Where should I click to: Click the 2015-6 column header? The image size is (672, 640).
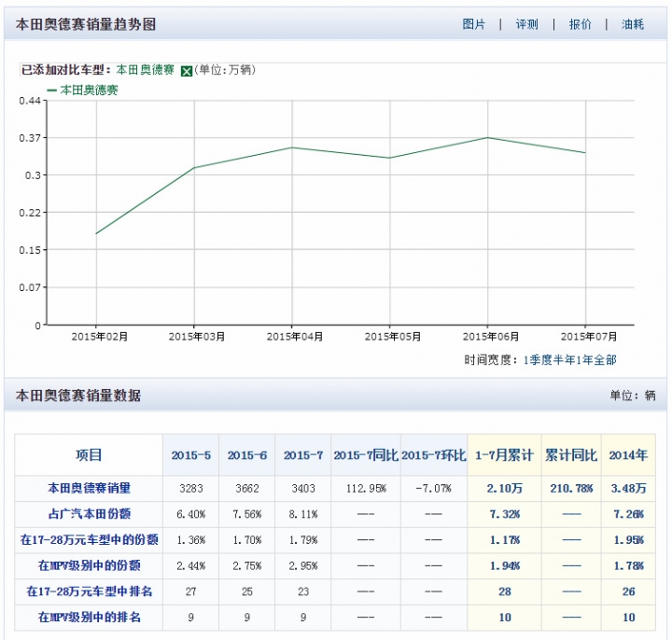tap(247, 455)
